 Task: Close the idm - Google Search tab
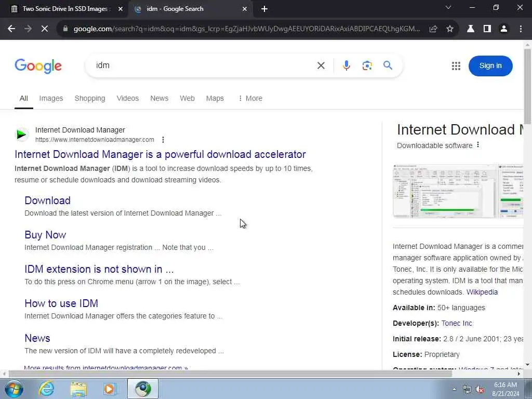click(x=245, y=9)
